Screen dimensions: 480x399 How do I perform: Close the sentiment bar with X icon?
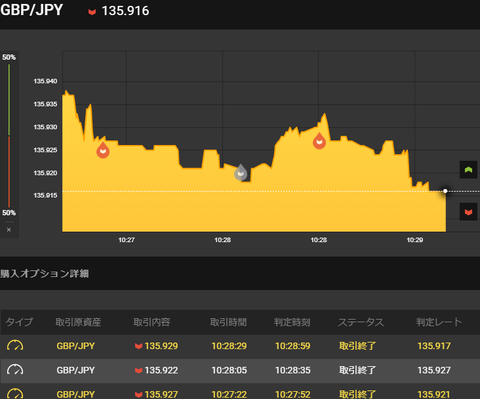point(9,230)
